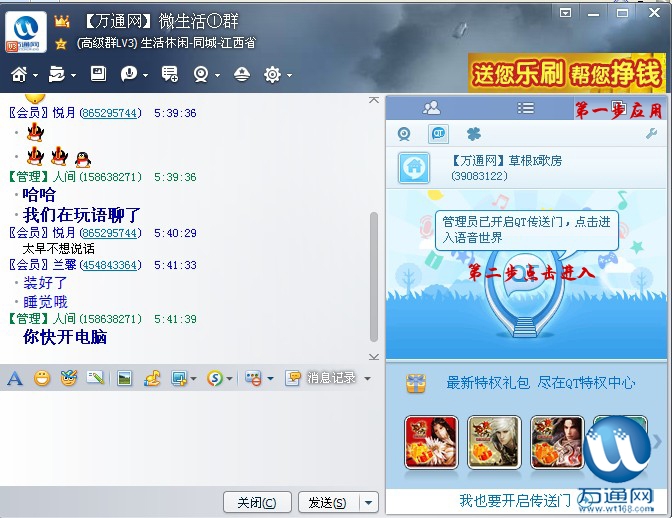Open the magic emoticon VIP icon

(69, 378)
